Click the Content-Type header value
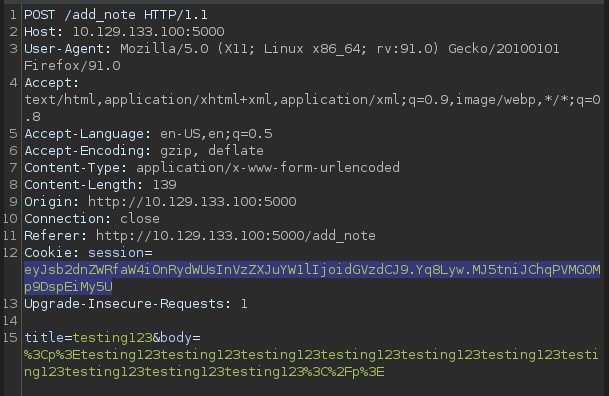The width and height of the screenshot is (609, 396). (x=268, y=168)
